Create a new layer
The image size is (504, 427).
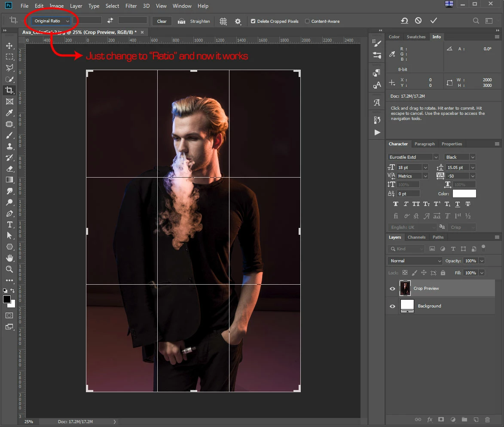(476, 420)
